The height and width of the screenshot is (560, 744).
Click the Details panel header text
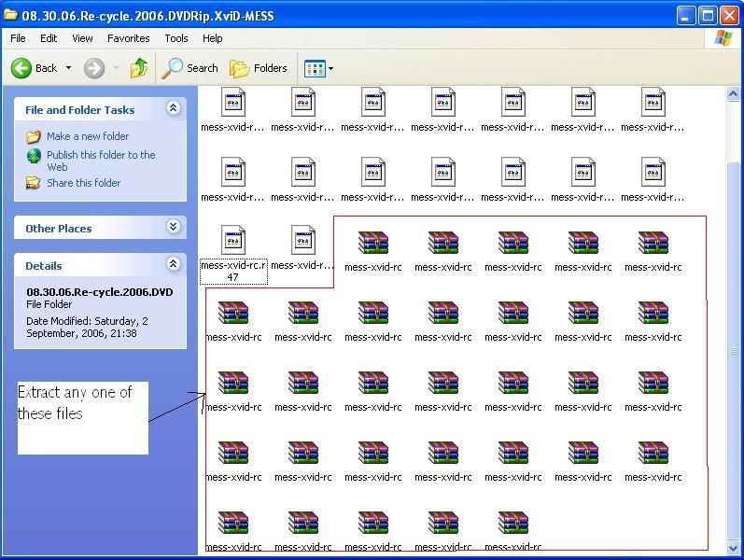(44, 266)
